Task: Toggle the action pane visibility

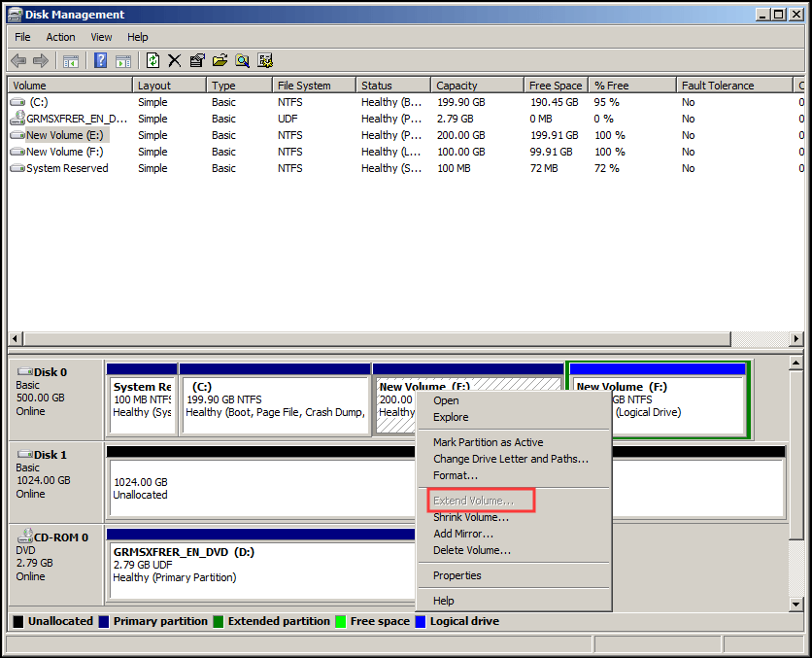Action: tap(122, 60)
